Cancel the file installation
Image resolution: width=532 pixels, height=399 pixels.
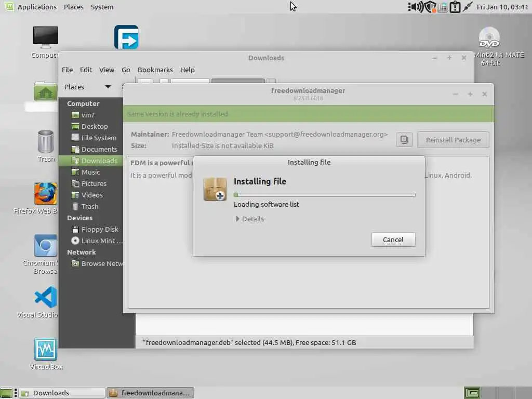click(393, 240)
